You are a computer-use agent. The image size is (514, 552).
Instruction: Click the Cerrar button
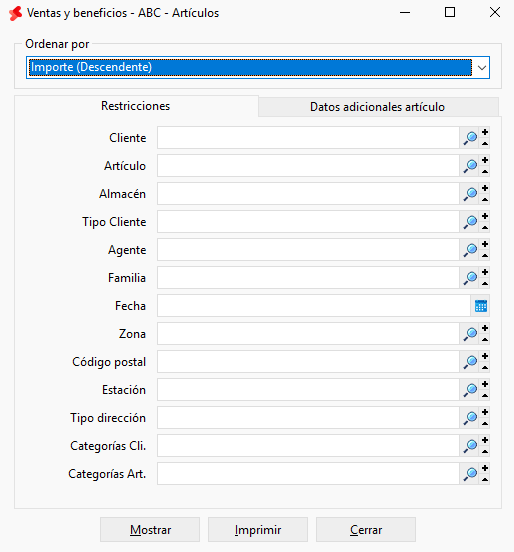[366, 529]
